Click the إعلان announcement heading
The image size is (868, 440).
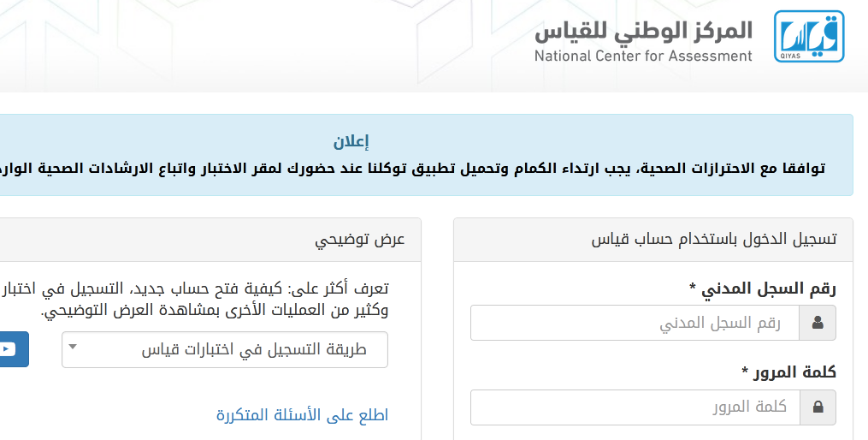[x=351, y=142]
